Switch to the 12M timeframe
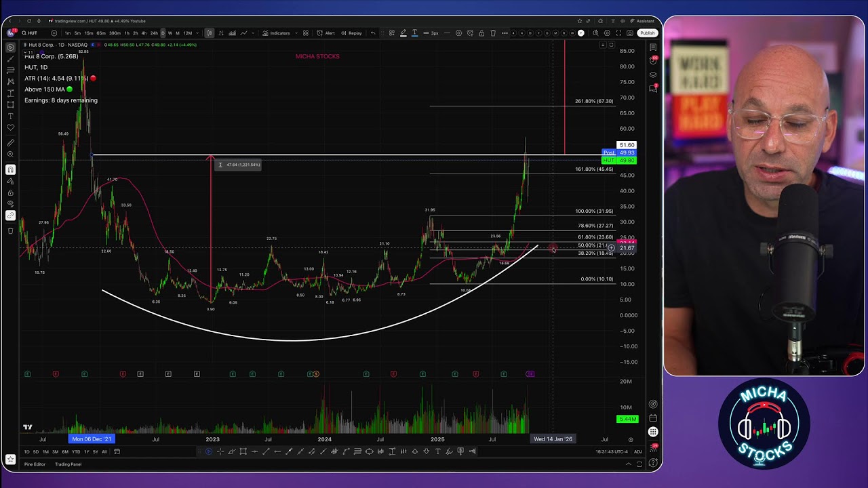The width and height of the screenshot is (868, 488). tap(188, 33)
